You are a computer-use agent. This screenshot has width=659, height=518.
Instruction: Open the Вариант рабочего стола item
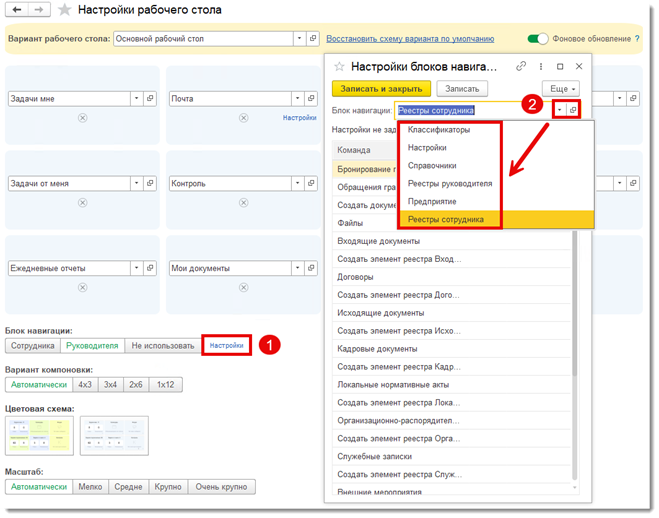pos(312,39)
